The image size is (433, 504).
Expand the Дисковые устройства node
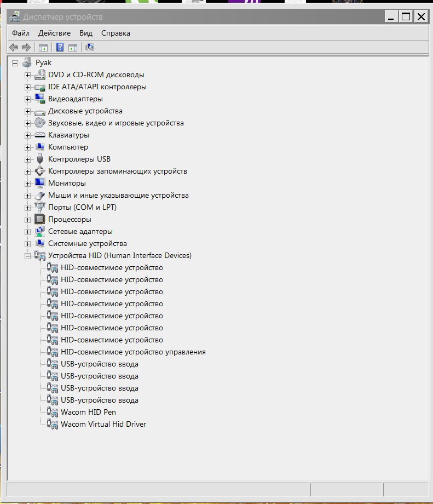point(27,111)
